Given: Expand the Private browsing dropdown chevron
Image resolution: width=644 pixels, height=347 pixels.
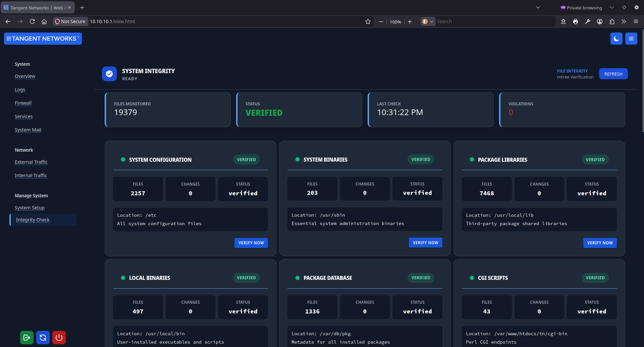Looking at the screenshot, I should [x=611, y=7].
